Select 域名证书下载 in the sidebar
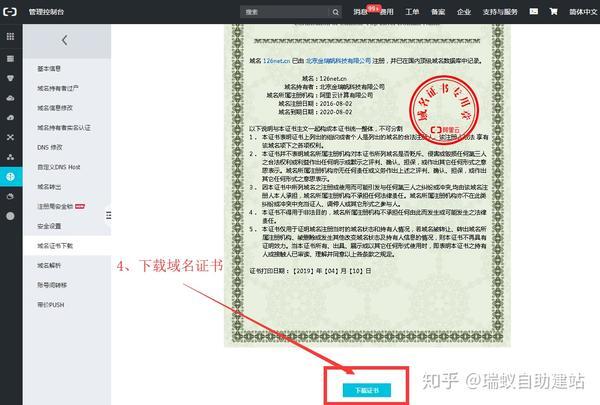This screenshot has height=405, width=600. click(x=55, y=246)
